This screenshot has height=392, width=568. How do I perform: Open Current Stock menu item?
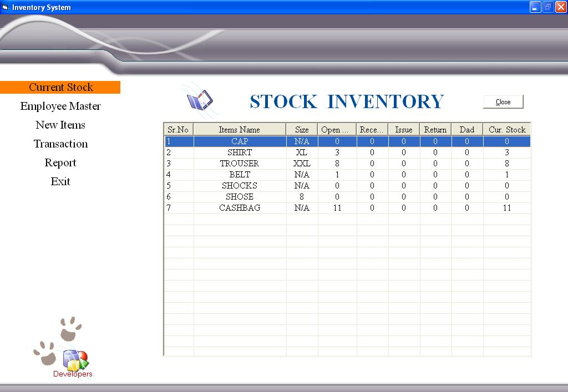60,87
